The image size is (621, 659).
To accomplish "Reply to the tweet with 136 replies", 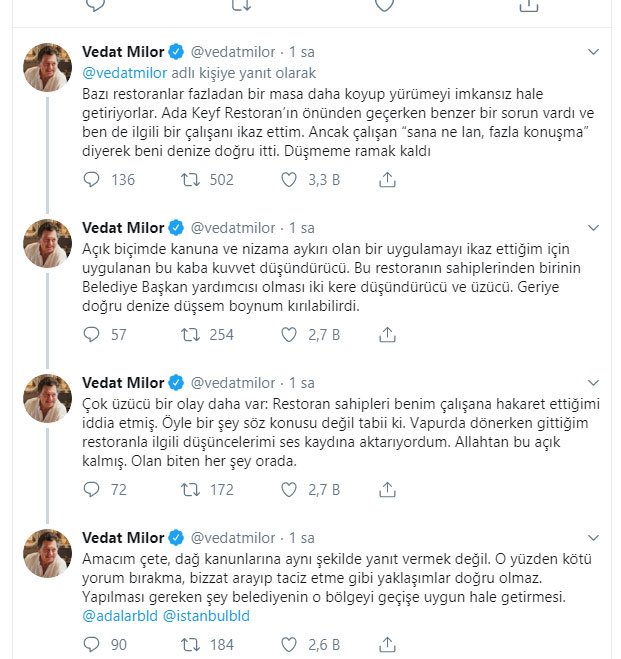I will pyautogui.click(x=92, y=180).
